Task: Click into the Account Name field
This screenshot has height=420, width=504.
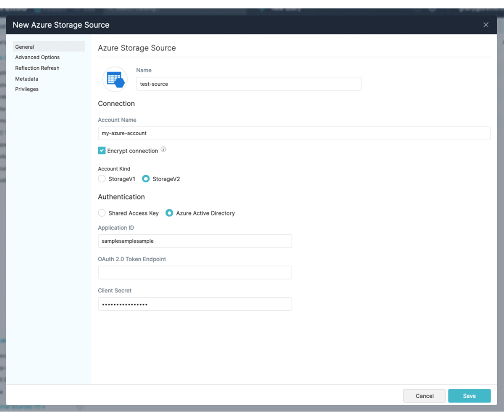Action: click(294, 133)
